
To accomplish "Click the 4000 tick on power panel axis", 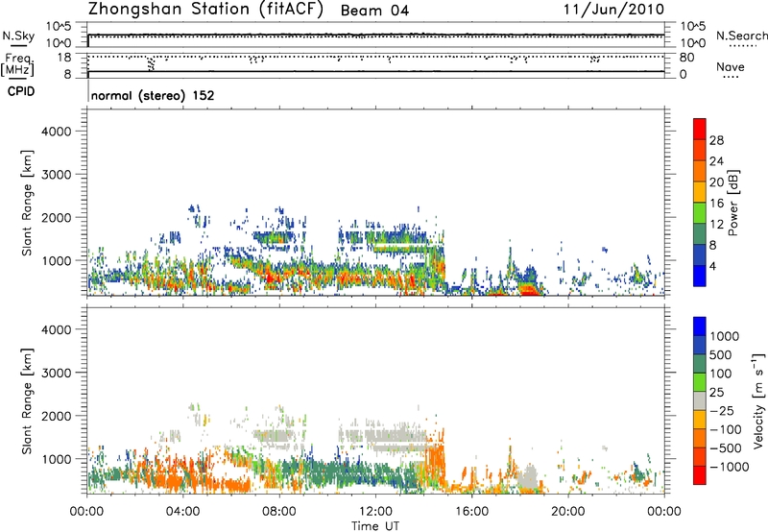I will [57, 132].
